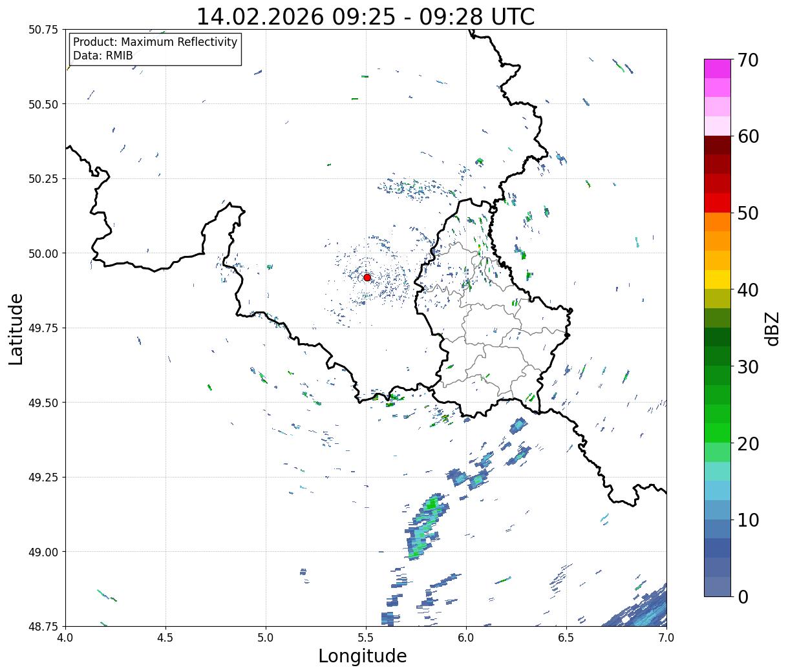788x672 pixels.
Task: Click the bright red colorbar segment at 50 dBZ
Action: tap(718, 203)
